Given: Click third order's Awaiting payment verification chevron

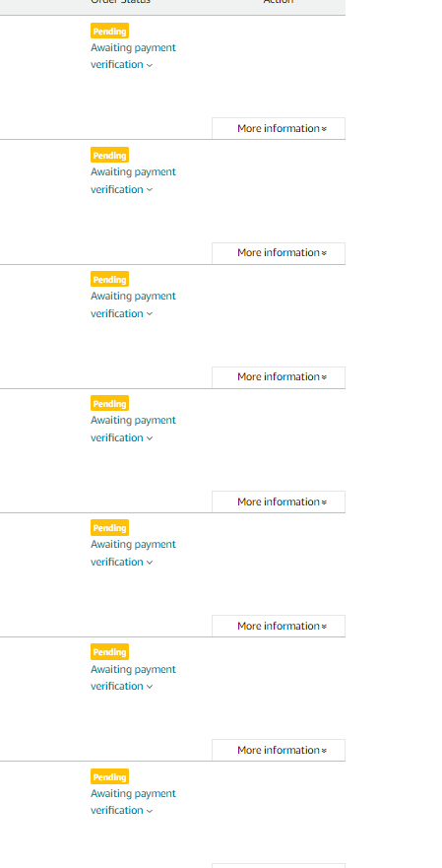Looking at the screenshot, I should pos(150,314).
